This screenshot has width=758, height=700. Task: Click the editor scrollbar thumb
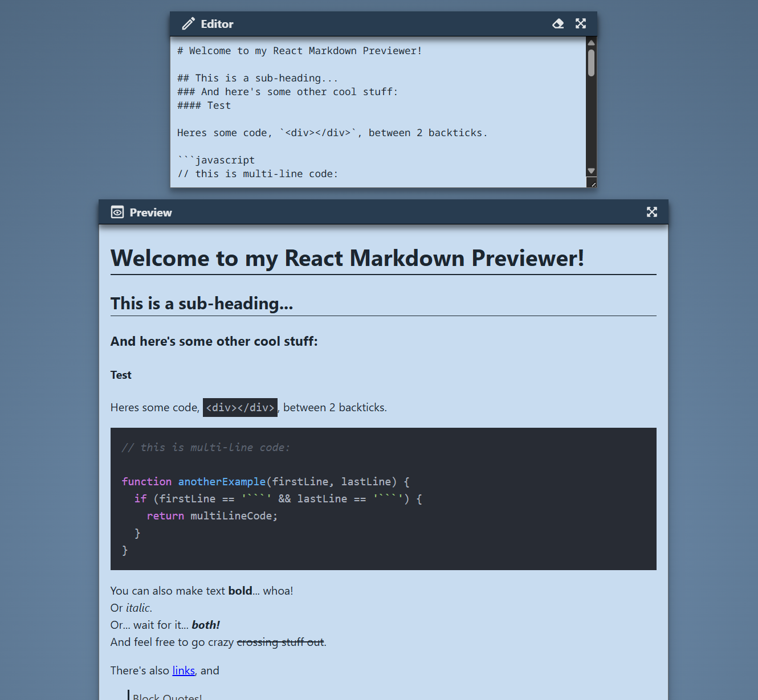point(591,63)
